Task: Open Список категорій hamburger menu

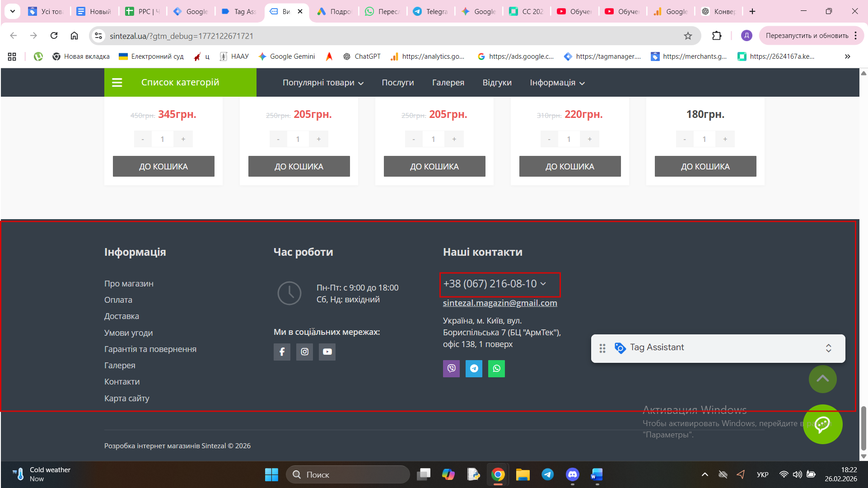Action: pyautogui.click(x=117, y=83)
